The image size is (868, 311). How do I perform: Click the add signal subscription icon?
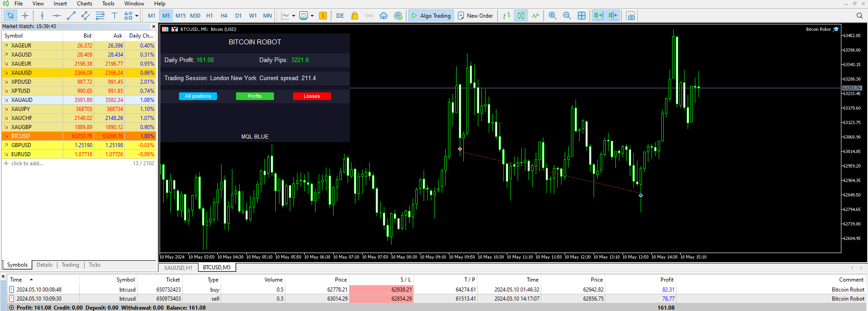[x=398, y=16]
